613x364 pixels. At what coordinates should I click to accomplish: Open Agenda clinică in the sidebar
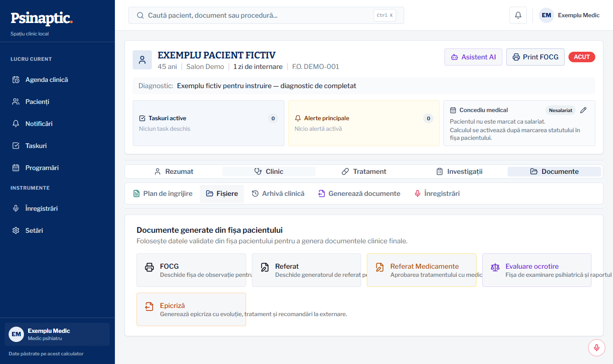[x=57, y=80]
